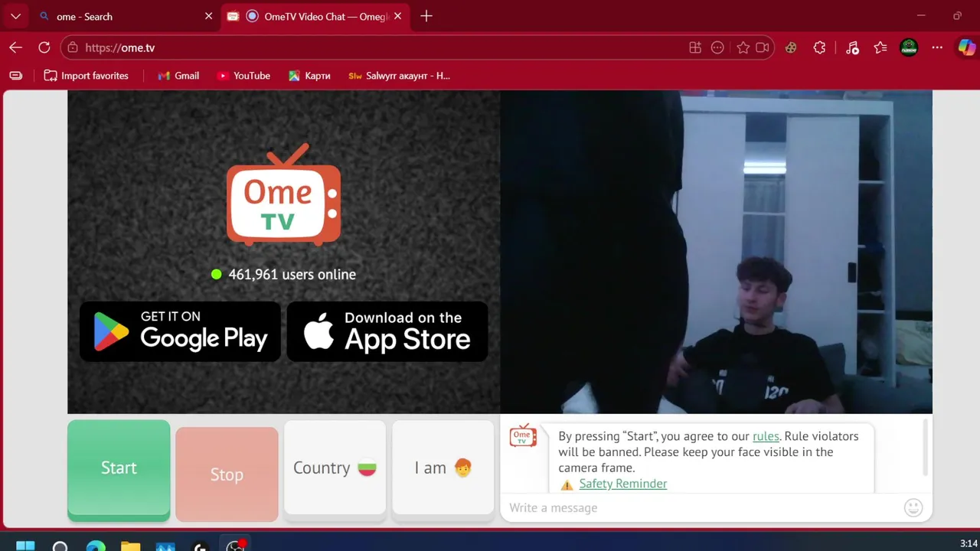This screenshot has height=551, width=980.
Task: Click the circled ellipsis icon in address bar
Action: 717,47
